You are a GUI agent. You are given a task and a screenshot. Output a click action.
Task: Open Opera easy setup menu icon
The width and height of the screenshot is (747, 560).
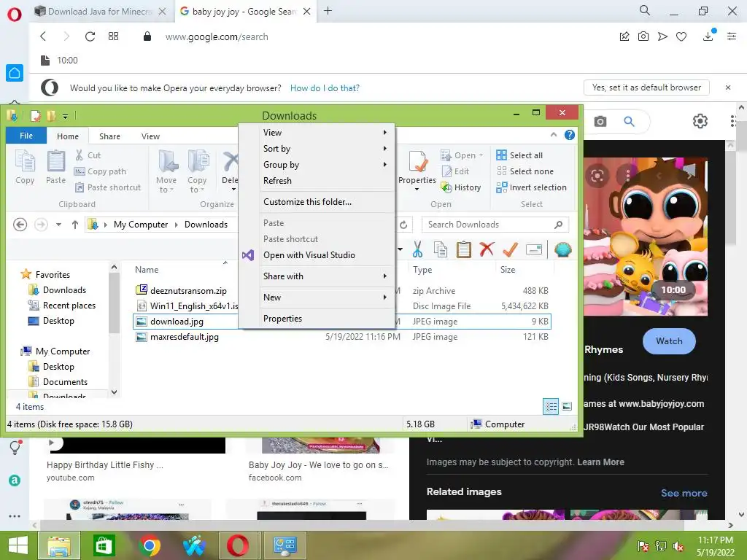point(732,36)
